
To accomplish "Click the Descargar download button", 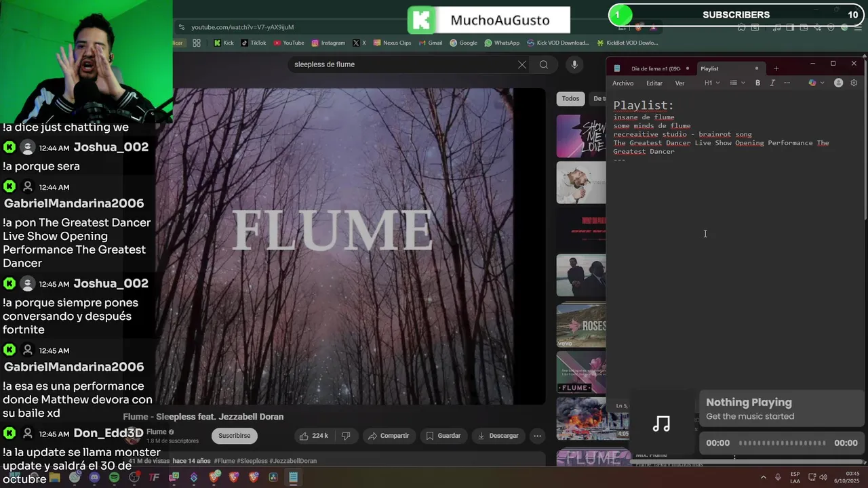I will (498, 436).
